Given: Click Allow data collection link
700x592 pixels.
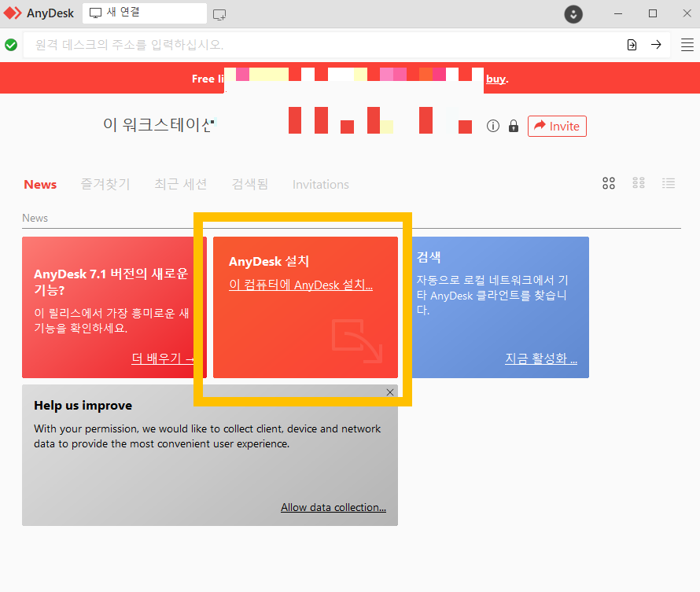Looking at the screenshot, I should coord(333,507).
